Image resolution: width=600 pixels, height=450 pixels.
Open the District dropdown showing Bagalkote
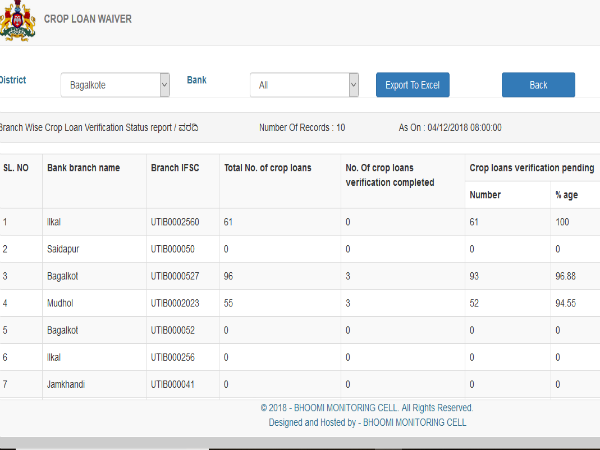click(115, 85)
